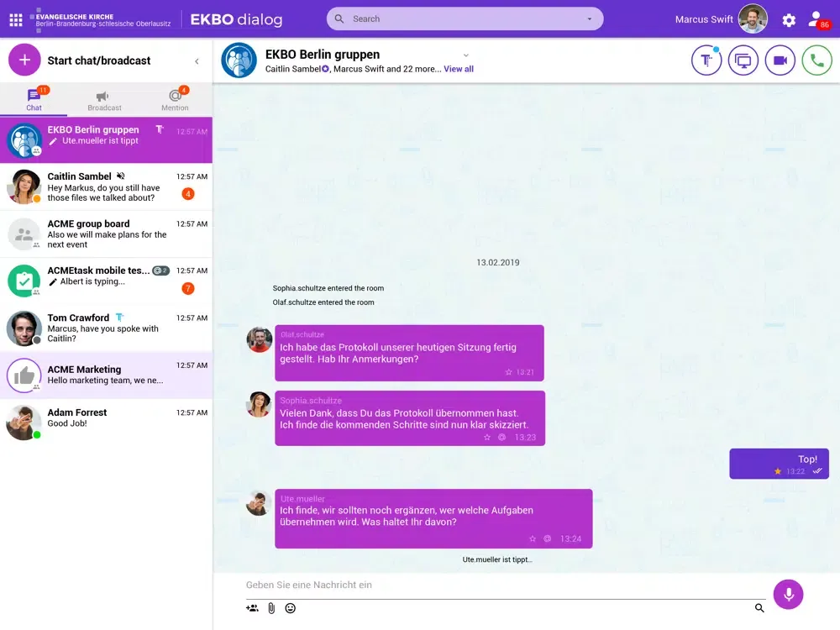The height and width of the screenshot is (630, 840).
Task: Search in conversation with magnifier icon
Action: pyautogui.click(x=759, y=607)
